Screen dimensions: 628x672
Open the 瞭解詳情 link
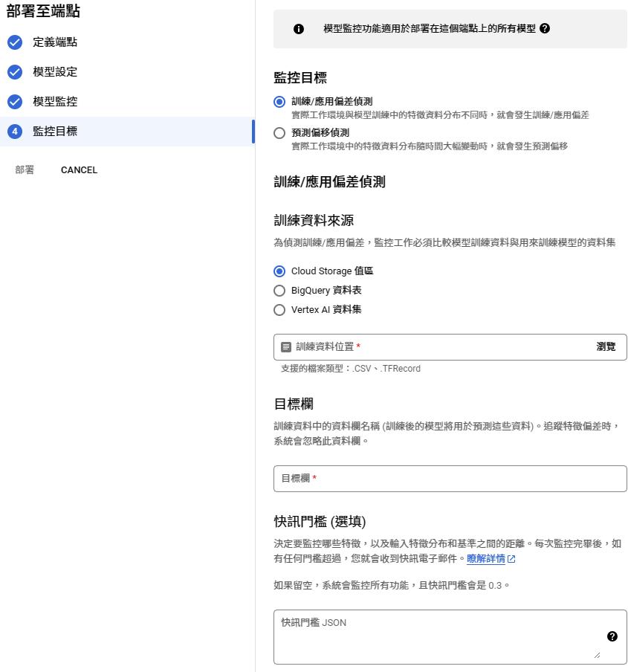point(485,558)
